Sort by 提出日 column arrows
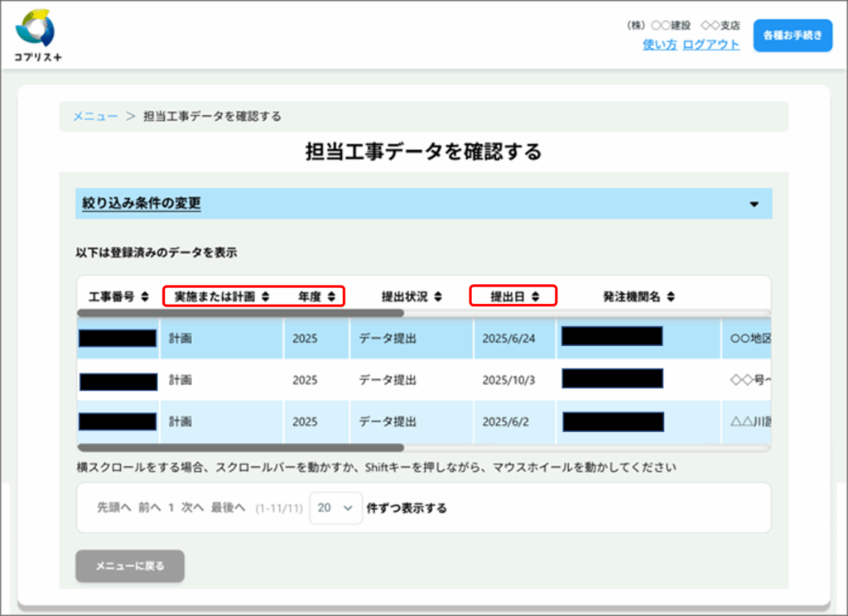The width and height of the screenshot is (848, 616). [x=535, y=296]
